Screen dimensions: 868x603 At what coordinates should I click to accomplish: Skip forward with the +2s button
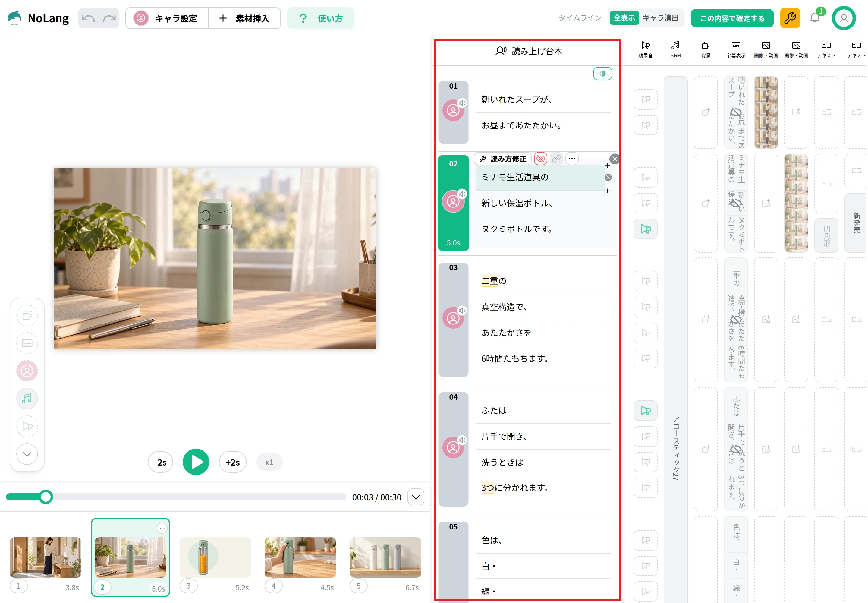pos(233,462)
